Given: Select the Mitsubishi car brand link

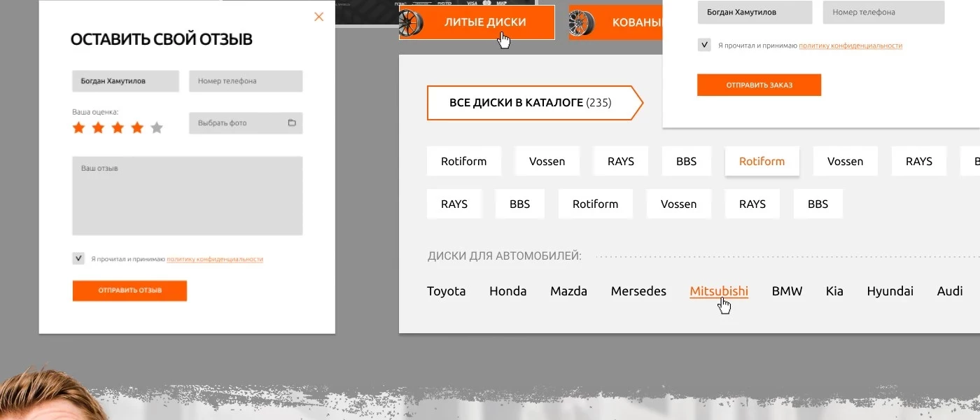Looking at the screenshot, I should click(719, 291).
